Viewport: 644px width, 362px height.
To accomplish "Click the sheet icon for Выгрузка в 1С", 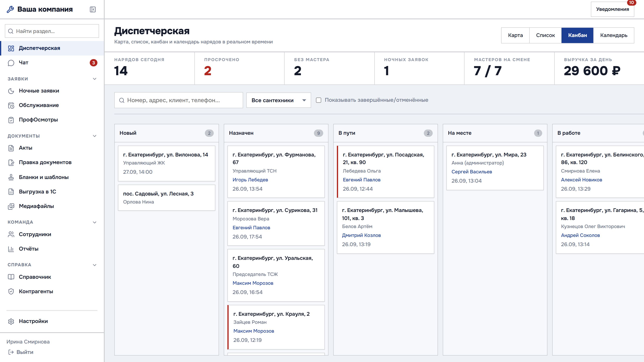I will 11,192.
